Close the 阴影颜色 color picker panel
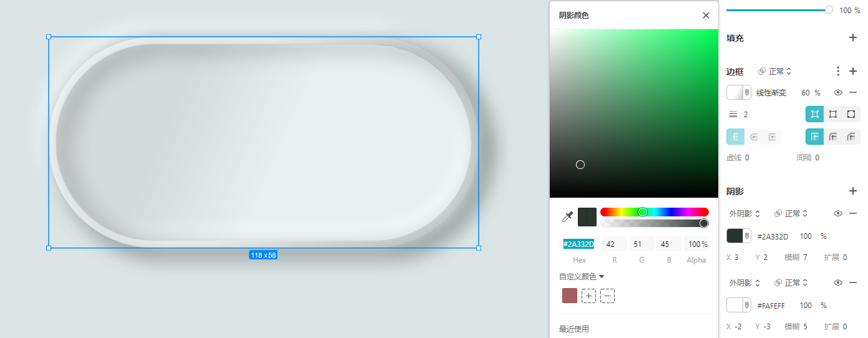Viewport: 868px width, 338px height. click(706, 16)
